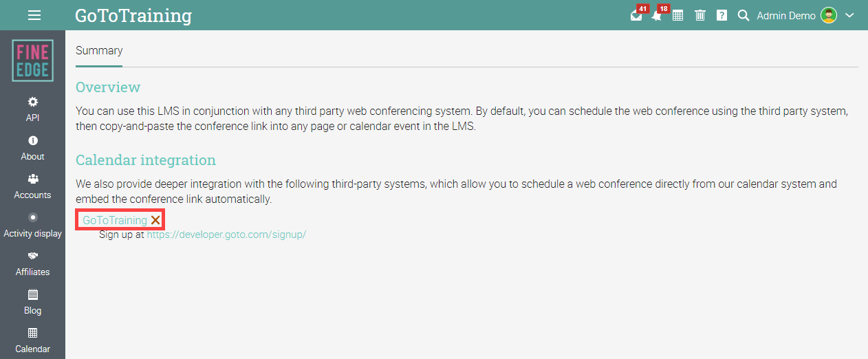Screen dimensions: 868x359
Task: Open the notifications bell icon
Action: [657, 15]
